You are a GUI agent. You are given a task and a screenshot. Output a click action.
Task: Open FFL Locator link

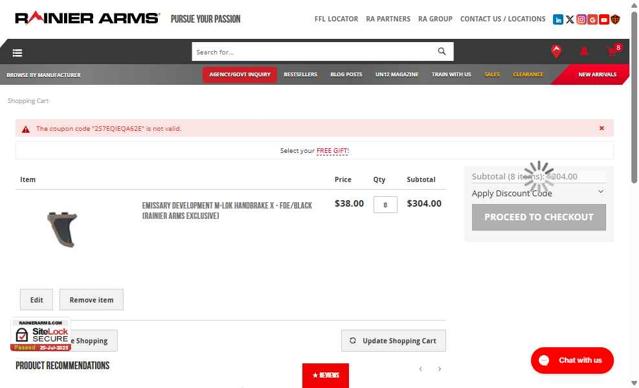coord(336,19)
